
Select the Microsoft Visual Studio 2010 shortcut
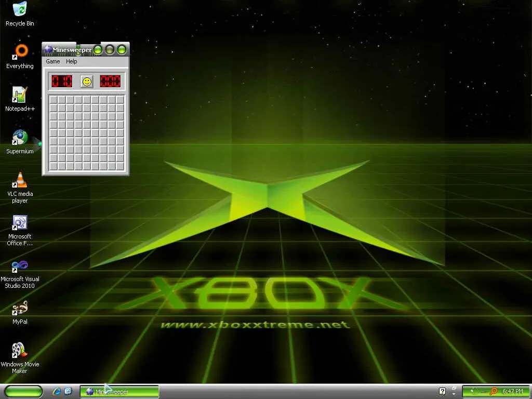click(x=20, y=273)
